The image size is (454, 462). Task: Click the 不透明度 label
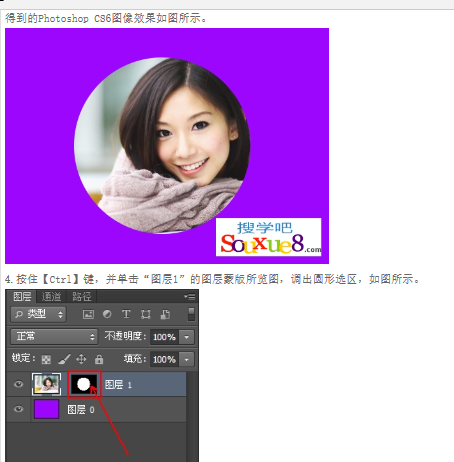[x=125, y=336]
